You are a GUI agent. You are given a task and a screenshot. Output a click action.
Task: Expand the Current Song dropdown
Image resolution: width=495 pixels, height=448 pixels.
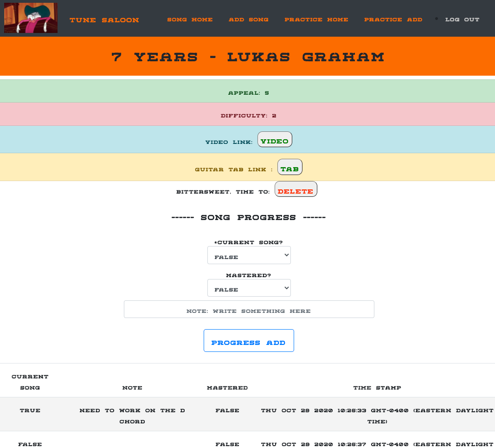249,255
